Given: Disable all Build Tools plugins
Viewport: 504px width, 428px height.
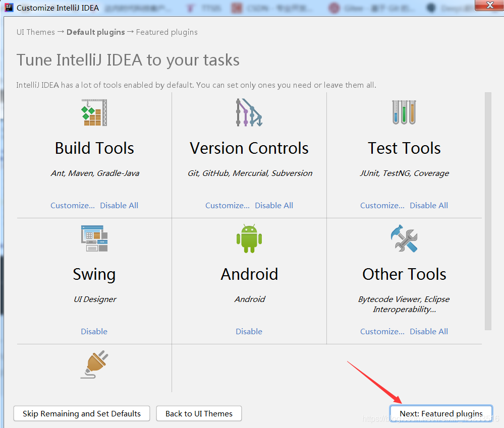Looking at the screenshot, I should [x=119, y=206].
